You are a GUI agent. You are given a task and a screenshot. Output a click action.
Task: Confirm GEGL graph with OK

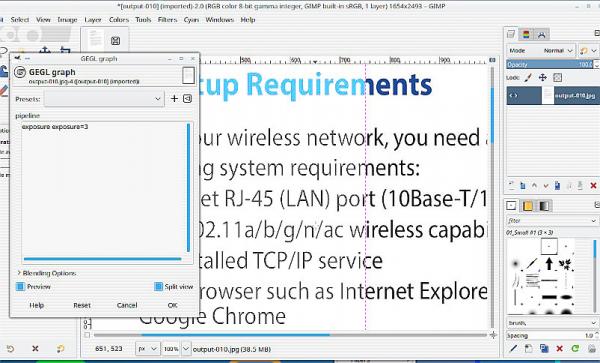pyautogui.click(x=173, y=305)
